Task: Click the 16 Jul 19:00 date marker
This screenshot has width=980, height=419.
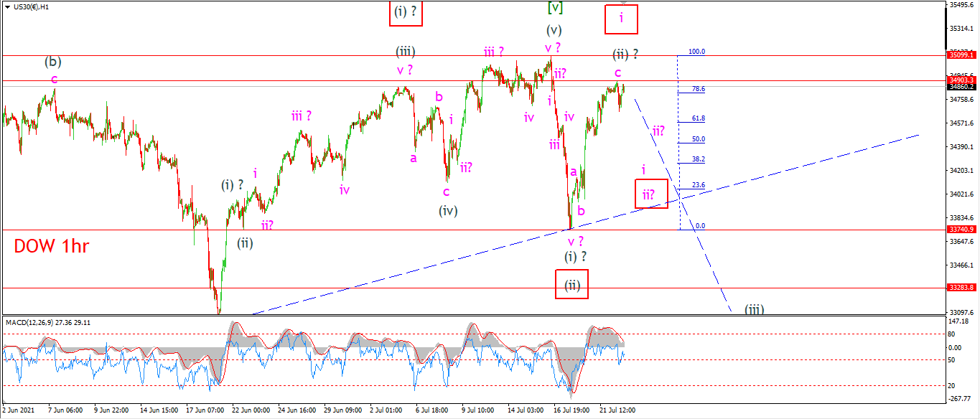Action: [571, 410]
